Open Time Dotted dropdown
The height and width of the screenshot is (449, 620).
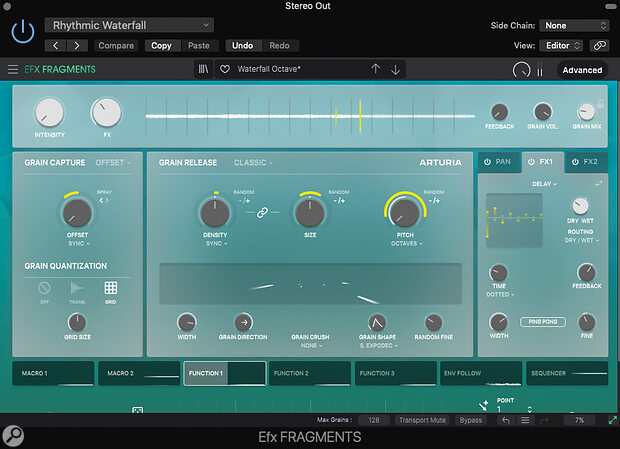pos(500,294)
